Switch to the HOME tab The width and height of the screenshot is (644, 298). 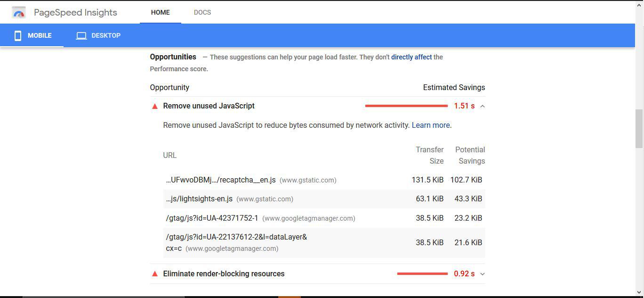[161, 12]
